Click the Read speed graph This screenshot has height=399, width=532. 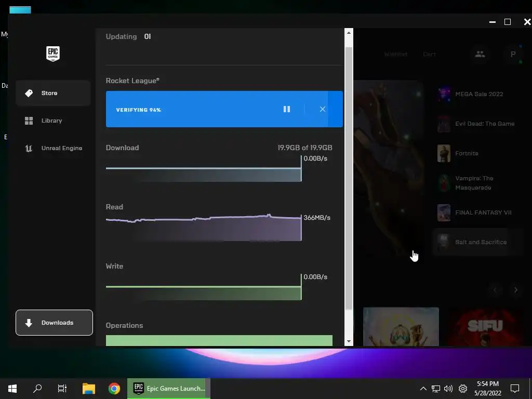pos(204,228)
